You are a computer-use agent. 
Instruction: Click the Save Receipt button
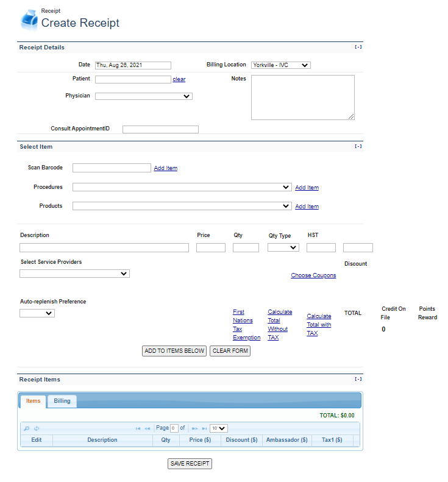click(x=190, y=464)
